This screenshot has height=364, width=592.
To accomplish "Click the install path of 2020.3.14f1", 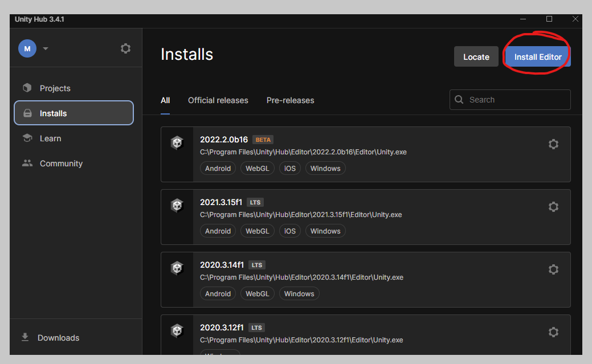I will click(301, 277).
